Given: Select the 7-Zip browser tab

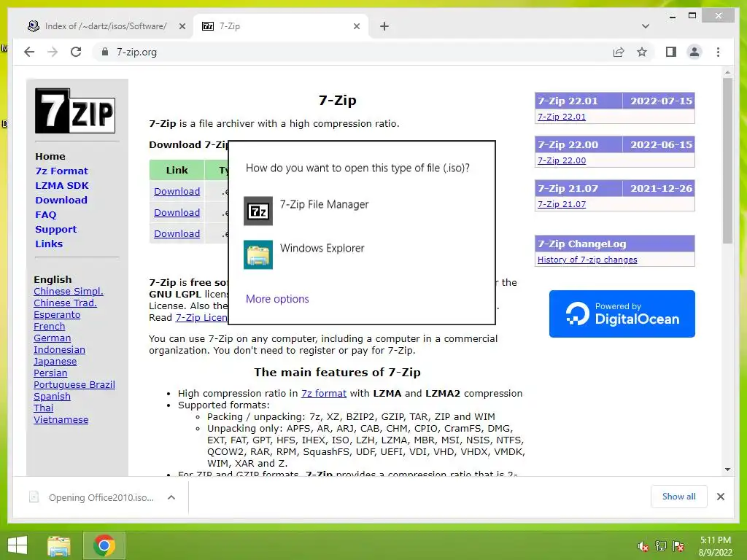Looking at the screenshot, I should [x=281, y=26].
